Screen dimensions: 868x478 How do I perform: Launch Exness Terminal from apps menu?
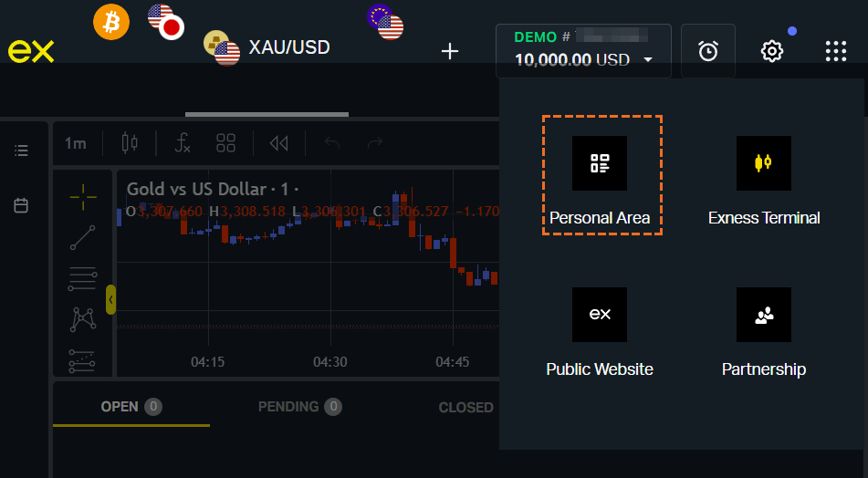click(764, 177)
